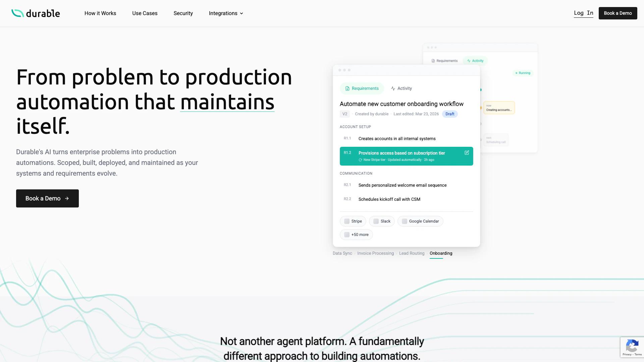
Task: Select the Data Sync demo tab
Action: point(342,253)
